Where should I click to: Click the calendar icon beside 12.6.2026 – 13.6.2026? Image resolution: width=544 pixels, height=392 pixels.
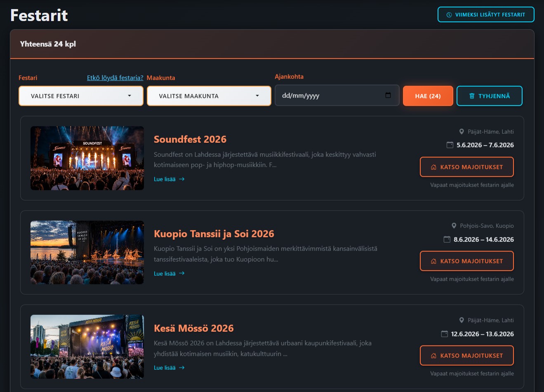pos(444,334)
